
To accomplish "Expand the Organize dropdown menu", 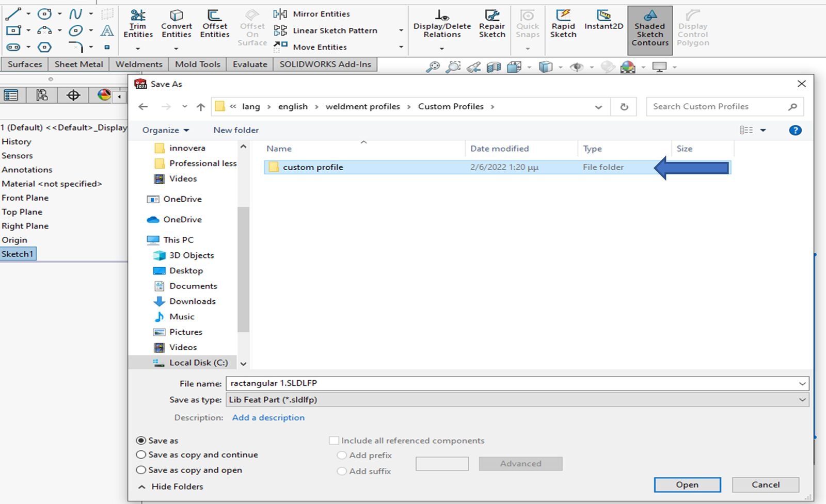I will [x=165, y=130].
